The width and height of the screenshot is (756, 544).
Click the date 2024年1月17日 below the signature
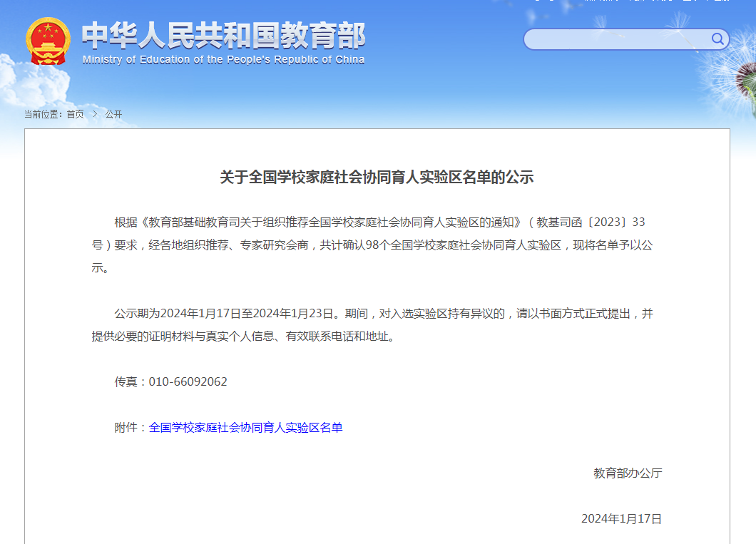[621, 519]
